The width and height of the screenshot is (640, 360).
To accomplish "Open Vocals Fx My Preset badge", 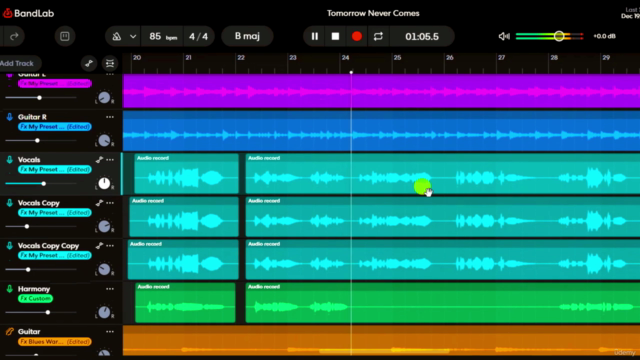I will tap(55, 169).
